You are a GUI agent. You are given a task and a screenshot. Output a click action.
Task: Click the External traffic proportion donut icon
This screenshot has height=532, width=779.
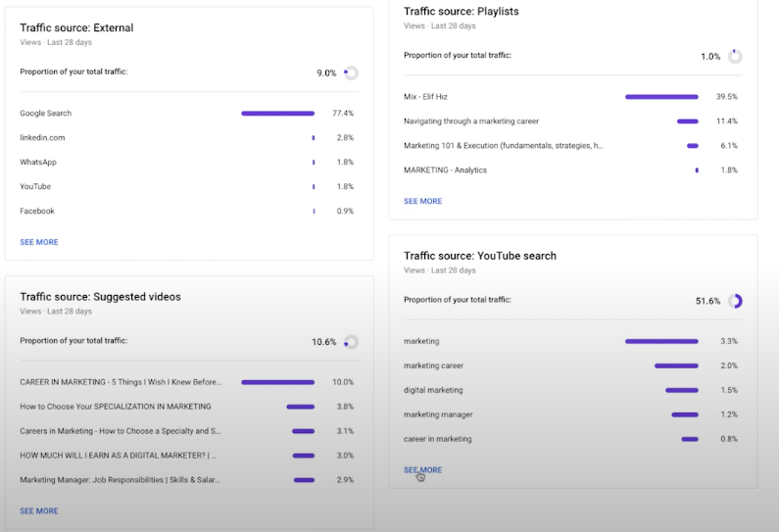pyautogui.click(x=351, y=73)
